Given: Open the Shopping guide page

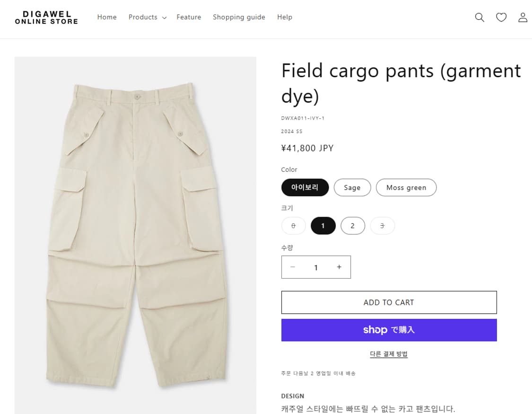Looking at the screenshot, I should (239, 17).
